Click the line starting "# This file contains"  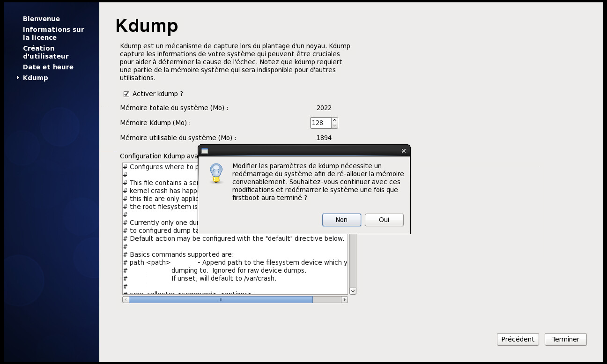161,183
